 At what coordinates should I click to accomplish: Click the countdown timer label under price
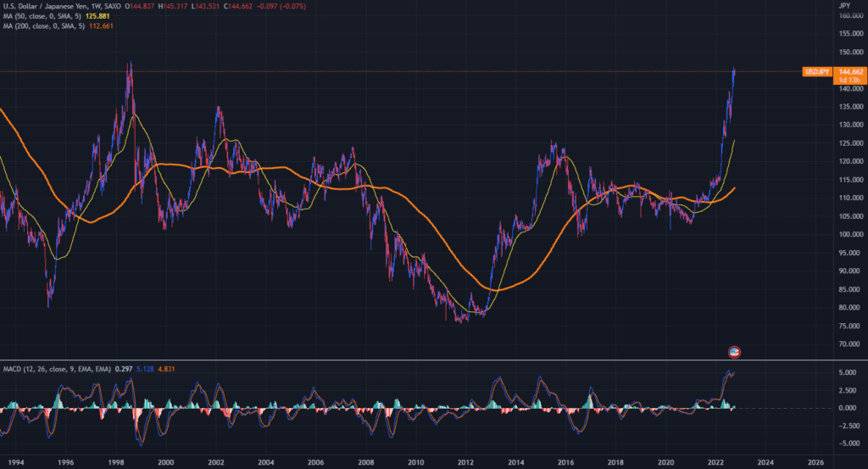pyautogui.click(x=849, y=81)
